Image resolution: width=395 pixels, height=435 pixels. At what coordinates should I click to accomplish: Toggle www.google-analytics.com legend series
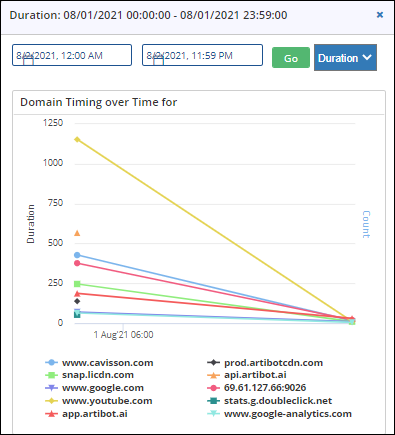point(279,414)
